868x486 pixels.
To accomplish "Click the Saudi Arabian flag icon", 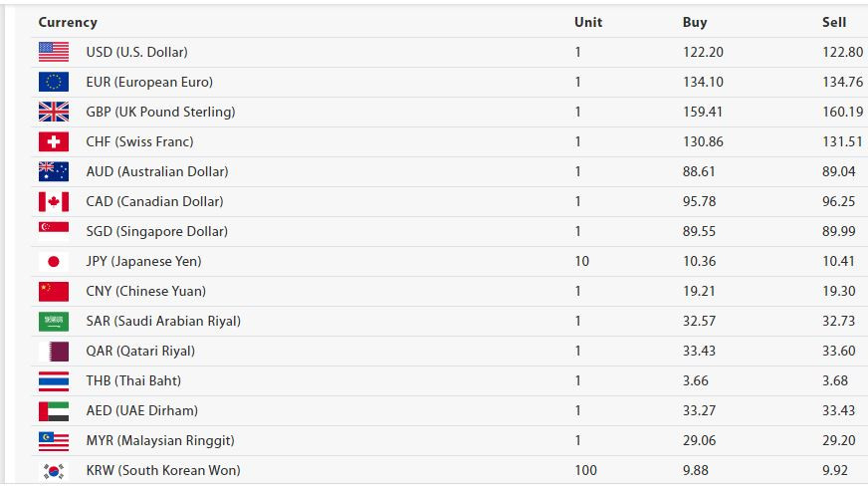I will pyautogui.click(x=54, y=321).
